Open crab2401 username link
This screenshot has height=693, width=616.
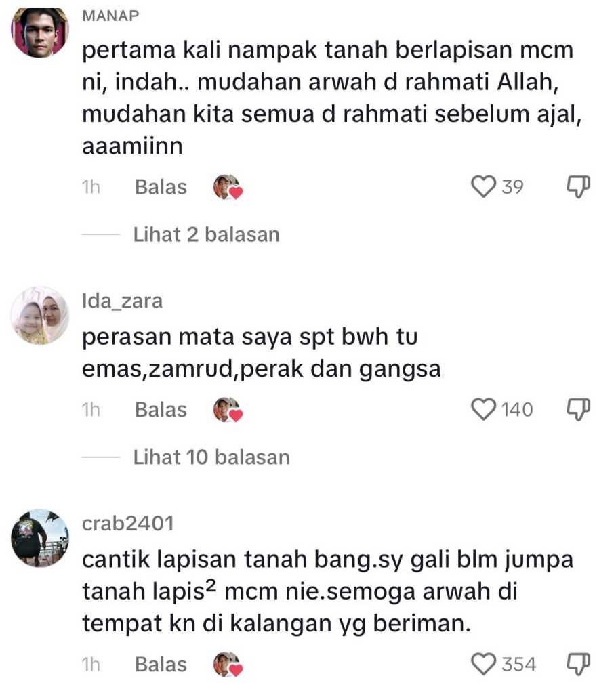(x=128, y=523)
